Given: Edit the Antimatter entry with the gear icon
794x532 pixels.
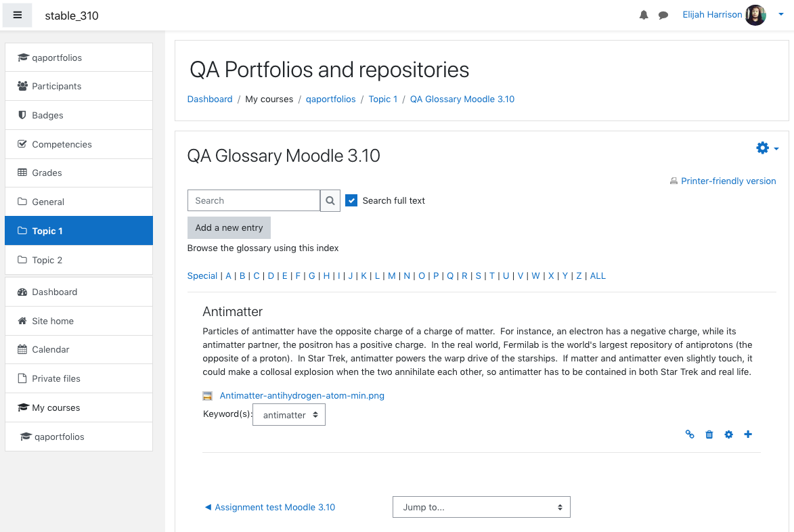Looking at the screenshot, I should click(x=728, y=435).
